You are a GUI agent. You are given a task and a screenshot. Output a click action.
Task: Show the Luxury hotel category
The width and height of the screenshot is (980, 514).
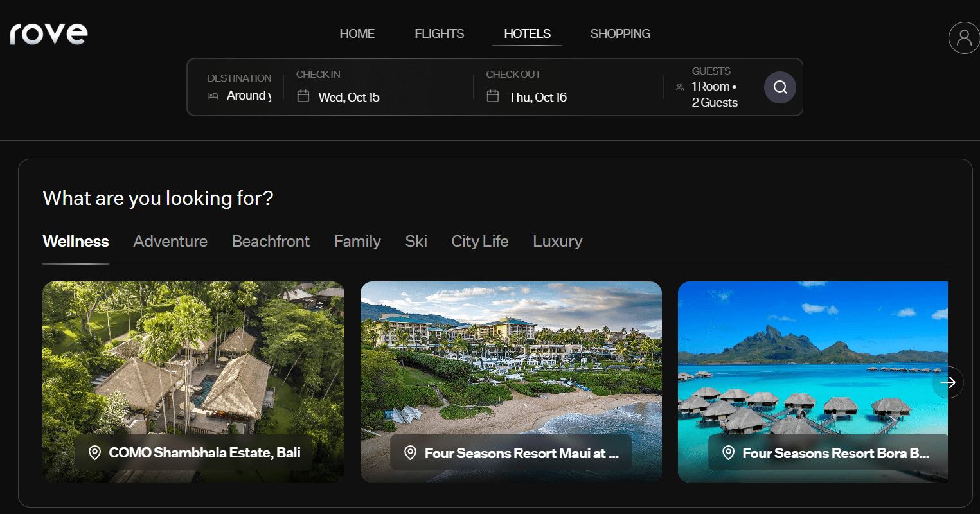557,242
